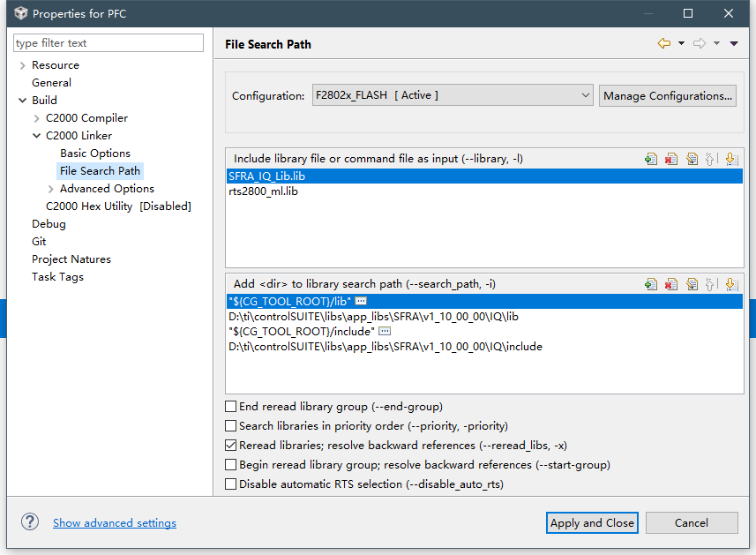Click Add icon in library file list
756x555 pixels.
pos(651,159)
